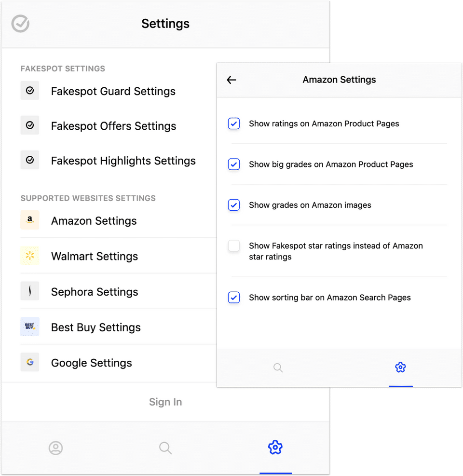Enable Fakespot star ratings instead of Amazon
The image size is (463, 476).
click(x=234, y=245)
